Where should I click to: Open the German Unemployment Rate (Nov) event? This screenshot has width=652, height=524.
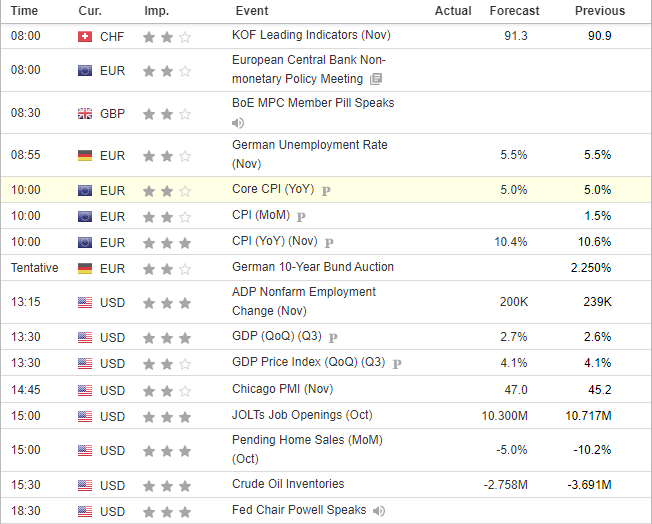pyautogui.click(x=309, y=154)
